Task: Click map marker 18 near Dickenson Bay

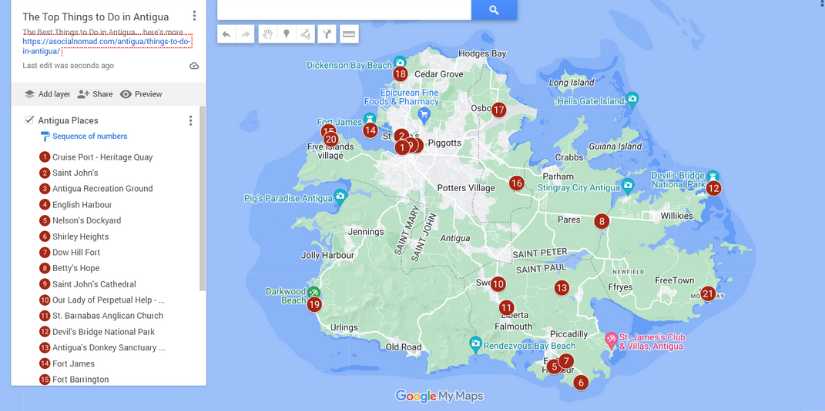Action: coord(400,74)
